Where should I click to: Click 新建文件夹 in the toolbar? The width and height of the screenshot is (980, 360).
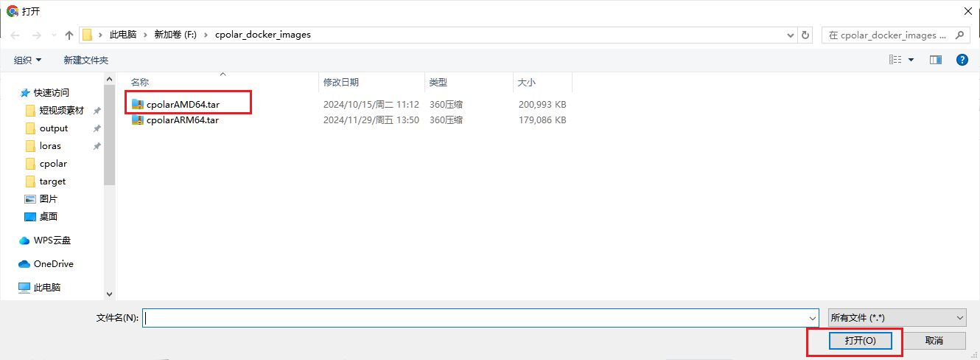point(85,60)
